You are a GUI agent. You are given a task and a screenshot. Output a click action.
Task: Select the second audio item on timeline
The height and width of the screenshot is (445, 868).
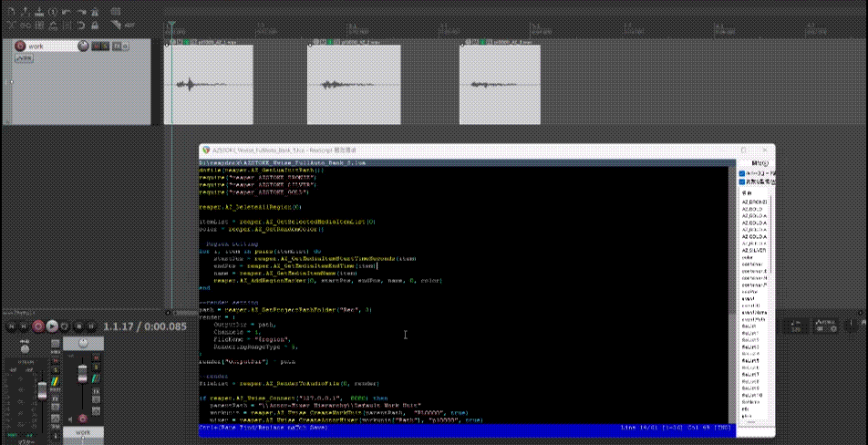click(x=354, y=83)
